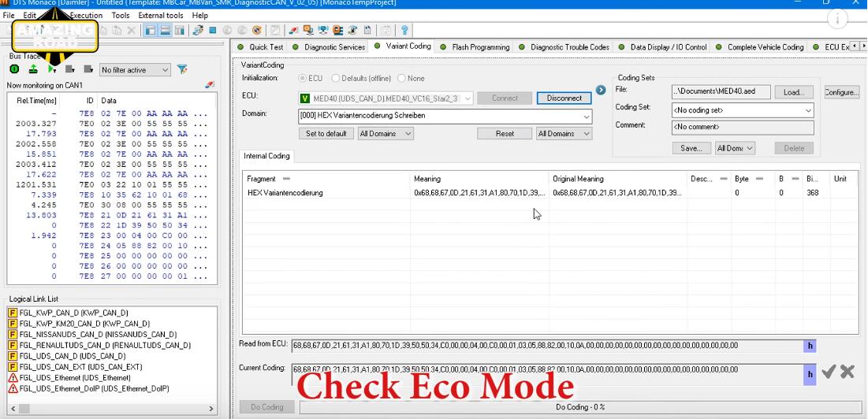Switch to the Diagnostic Services tab
This screenshot has height=419, width=868.
[x=329, y=47]
